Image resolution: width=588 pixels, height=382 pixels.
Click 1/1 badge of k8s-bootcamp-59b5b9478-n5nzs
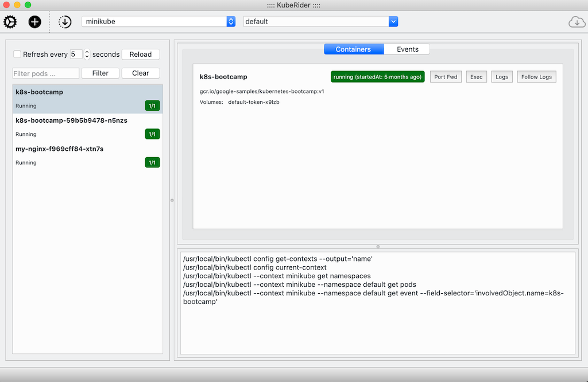152,134
